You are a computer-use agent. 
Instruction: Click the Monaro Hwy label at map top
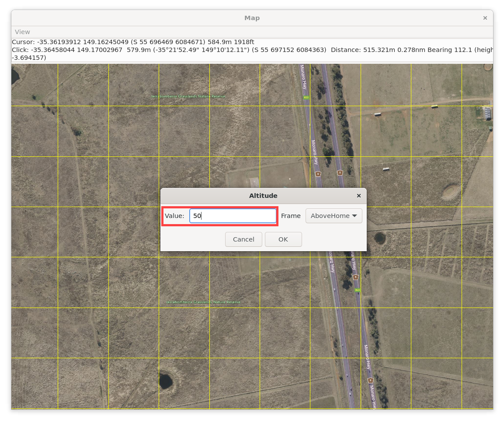[x=302, y=77]
